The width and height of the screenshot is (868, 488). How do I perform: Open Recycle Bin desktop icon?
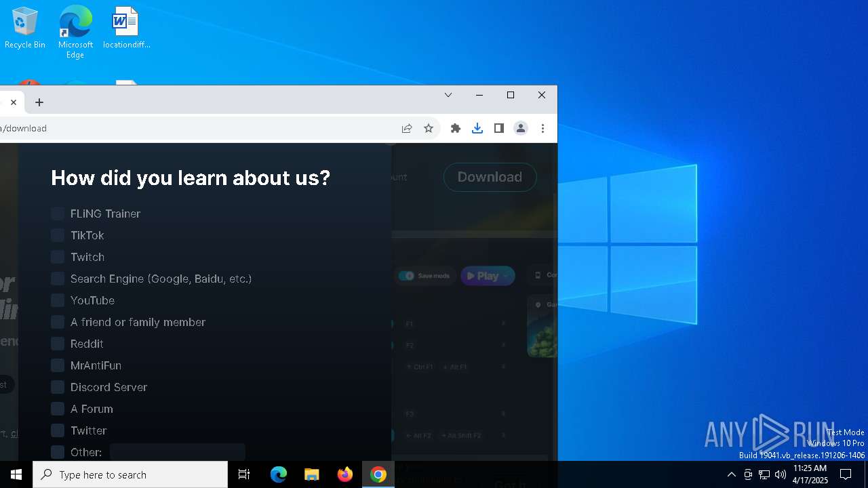pos(25,28)
